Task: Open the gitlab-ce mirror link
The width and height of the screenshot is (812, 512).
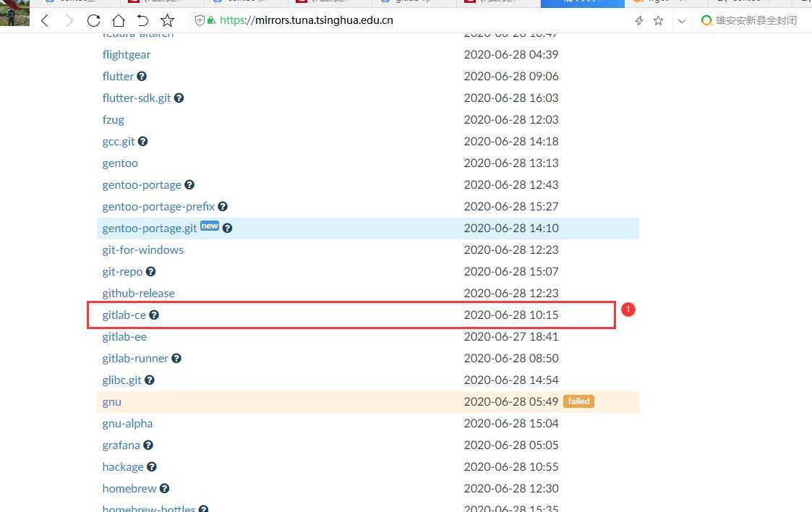Action: (x=124, y=315)
